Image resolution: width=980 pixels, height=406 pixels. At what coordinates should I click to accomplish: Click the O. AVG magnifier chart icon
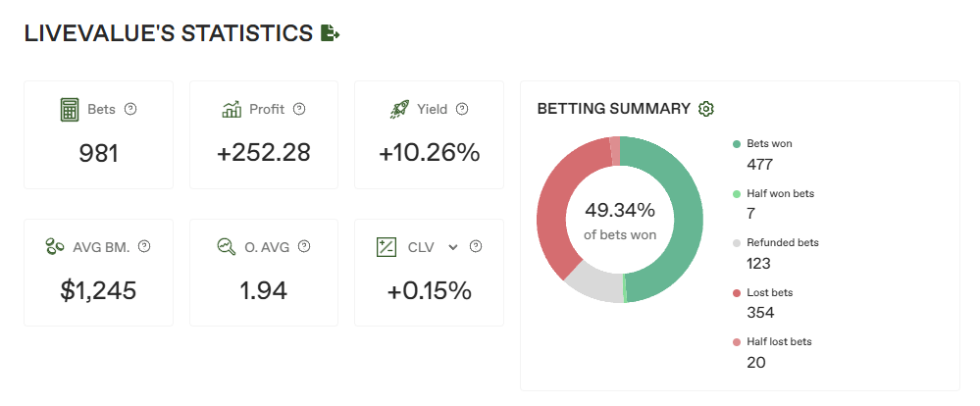pos(227,247)
